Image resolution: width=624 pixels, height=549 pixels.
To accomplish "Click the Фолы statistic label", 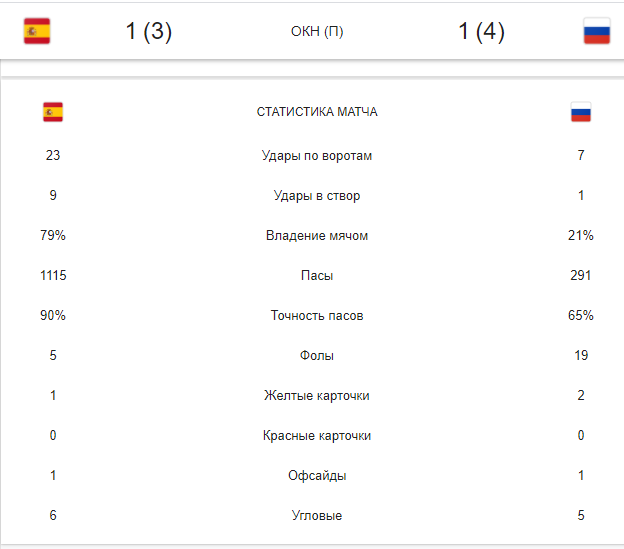I will click(x=317, y=356).
